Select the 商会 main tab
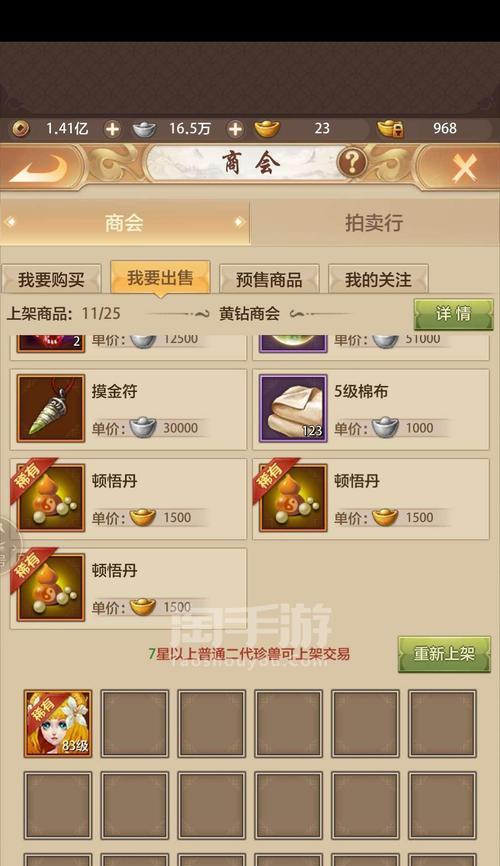Image resolution: width=500 pixels, height=866 pixels. click(x=125, y=223)
